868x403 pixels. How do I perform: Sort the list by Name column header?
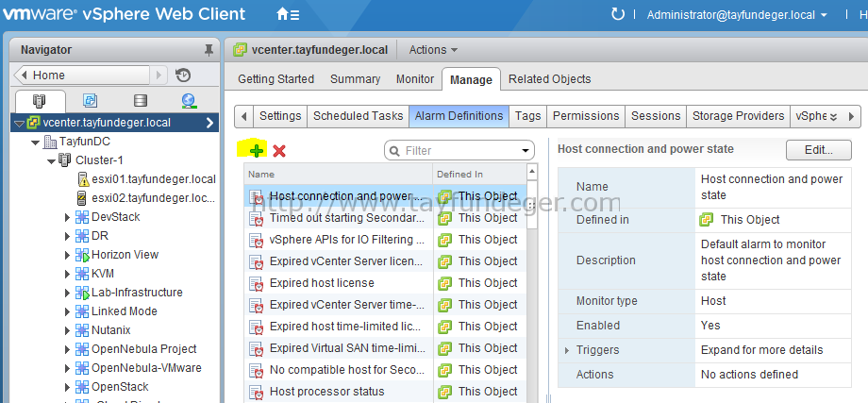338,174
